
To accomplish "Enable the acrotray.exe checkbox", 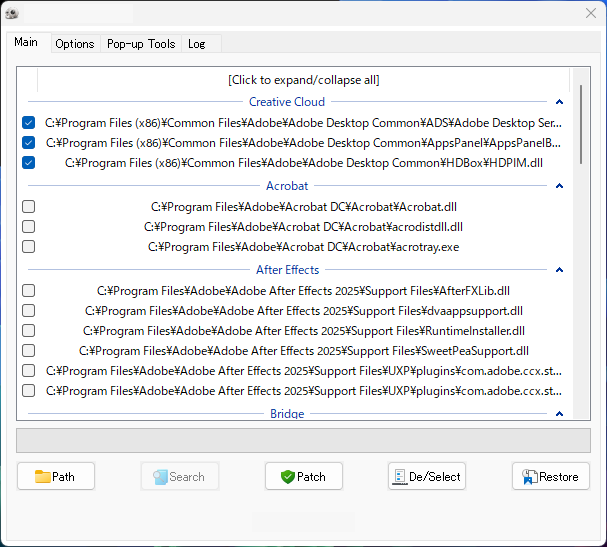I will 29,247.
